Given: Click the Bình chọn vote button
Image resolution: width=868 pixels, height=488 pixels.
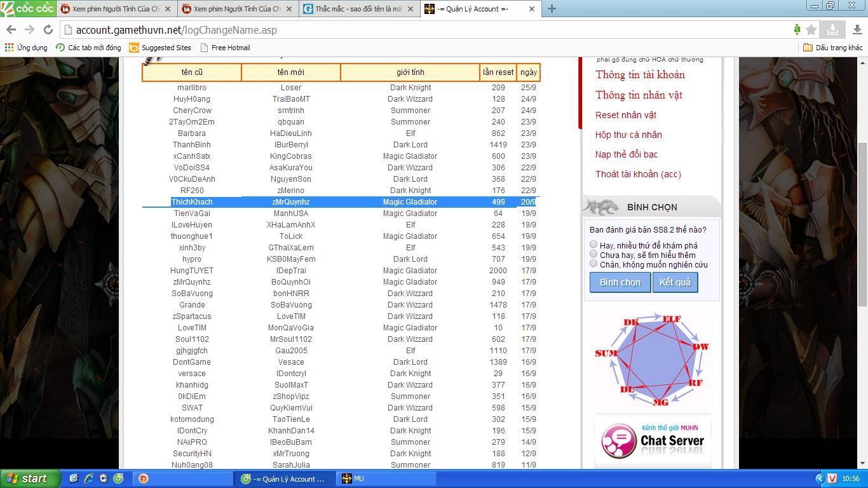Looking at the screenshot, I should click(x=620, y=282).
